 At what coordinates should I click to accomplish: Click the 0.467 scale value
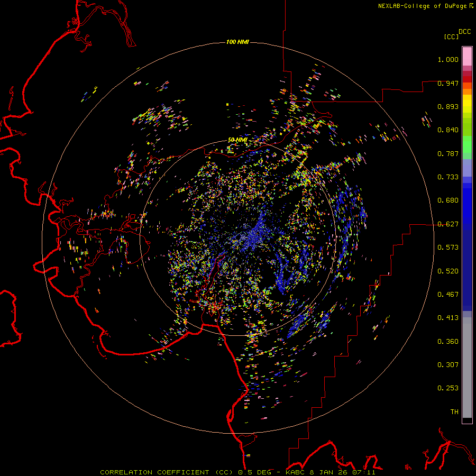coord(448,295)
